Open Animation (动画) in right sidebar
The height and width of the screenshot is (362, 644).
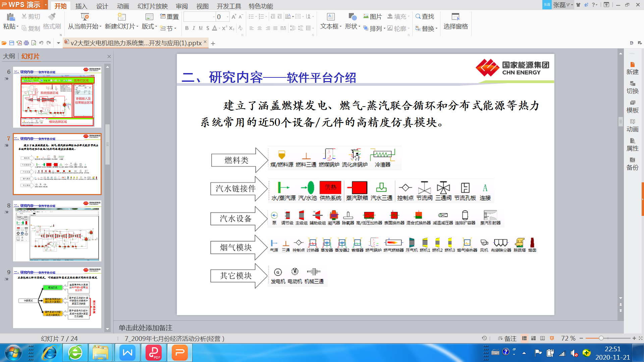pyautogui.click(x=632, y=125)
